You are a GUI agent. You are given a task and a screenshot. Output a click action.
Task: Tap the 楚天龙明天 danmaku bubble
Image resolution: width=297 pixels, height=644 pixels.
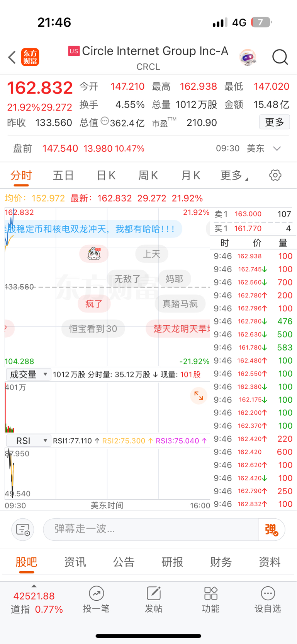coord(178,329)
